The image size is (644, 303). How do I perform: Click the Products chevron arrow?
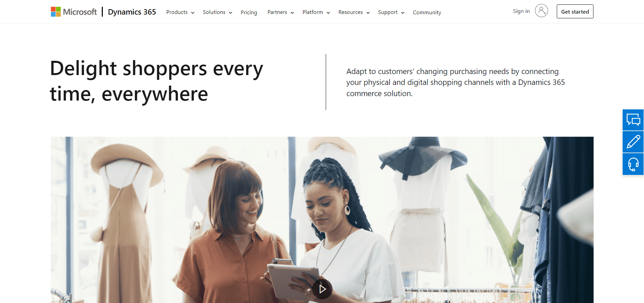pyautogui.click(x=193, y=13)
